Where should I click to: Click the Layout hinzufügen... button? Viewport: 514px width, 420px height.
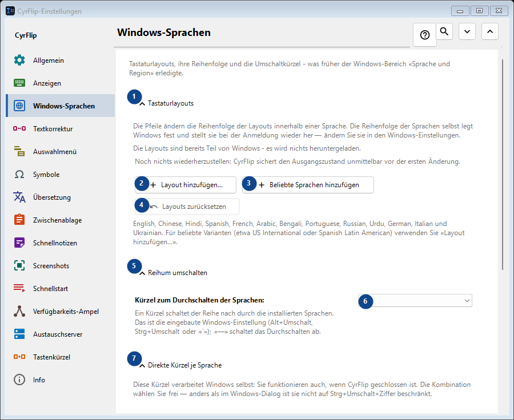(x=186, y=185)
